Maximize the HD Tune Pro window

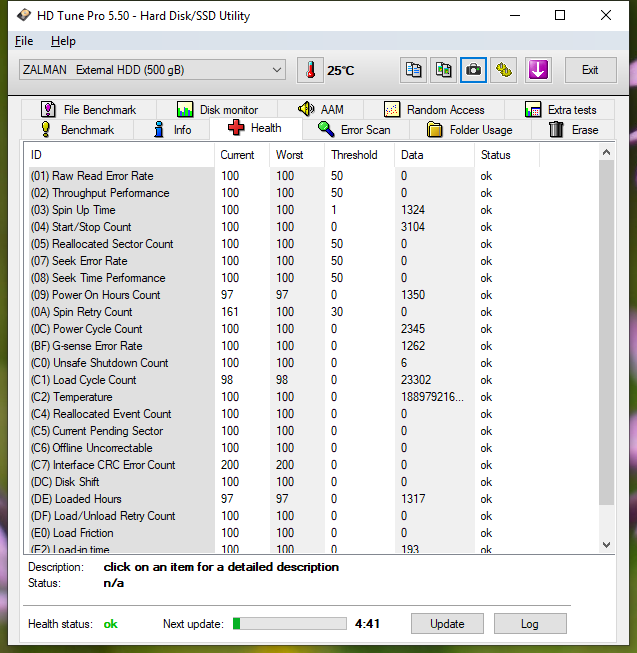560,15
